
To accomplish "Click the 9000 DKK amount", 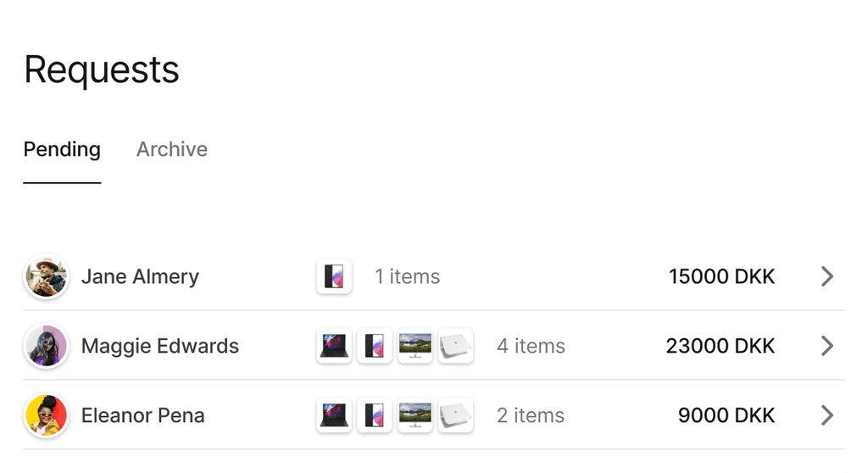I will (x=726, y=415).
